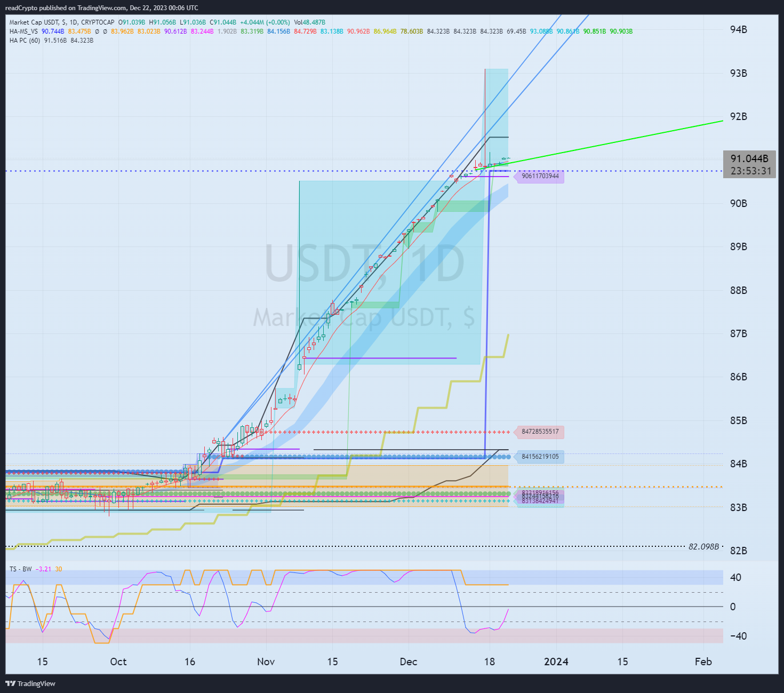The image size is (784, 693).
Task: Select the HA-MS_VS indicator name
Action: pos(23,31)
